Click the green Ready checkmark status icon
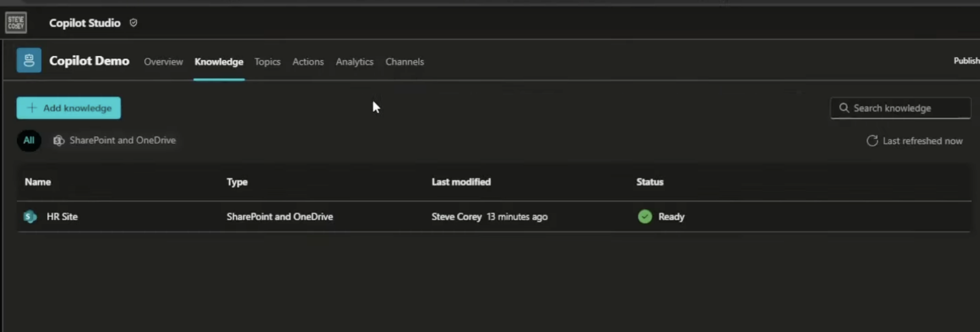 point(645,217)
